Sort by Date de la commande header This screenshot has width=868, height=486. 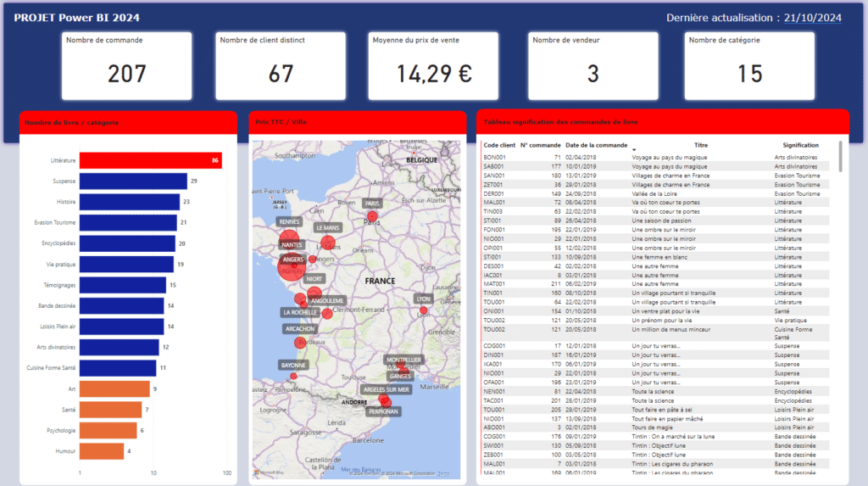596,145
